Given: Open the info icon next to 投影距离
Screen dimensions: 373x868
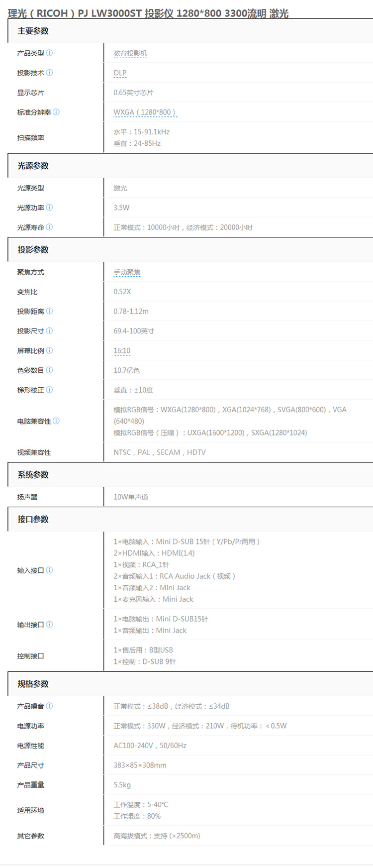Looking at the screenshot, I should point(49,311).
